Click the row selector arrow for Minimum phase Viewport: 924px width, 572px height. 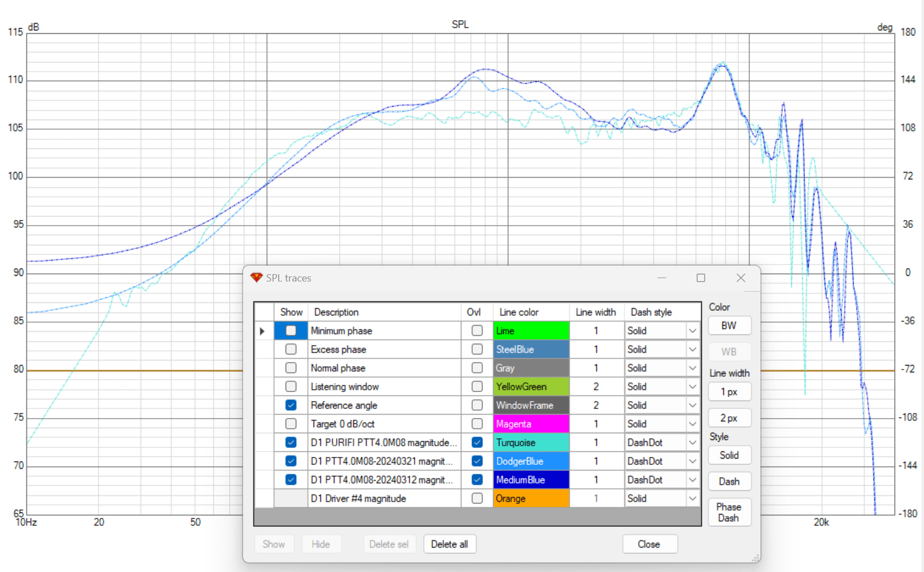262,331
